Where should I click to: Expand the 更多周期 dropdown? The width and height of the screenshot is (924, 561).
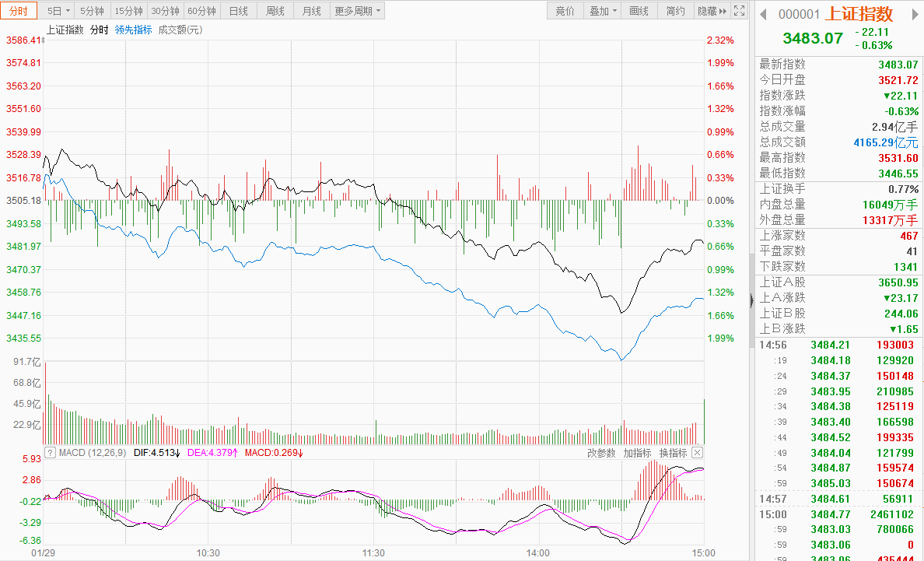pos(357,11)
